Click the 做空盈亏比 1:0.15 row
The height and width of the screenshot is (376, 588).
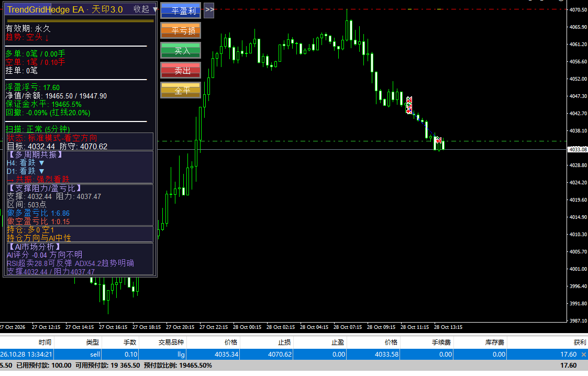click(38, 221)
